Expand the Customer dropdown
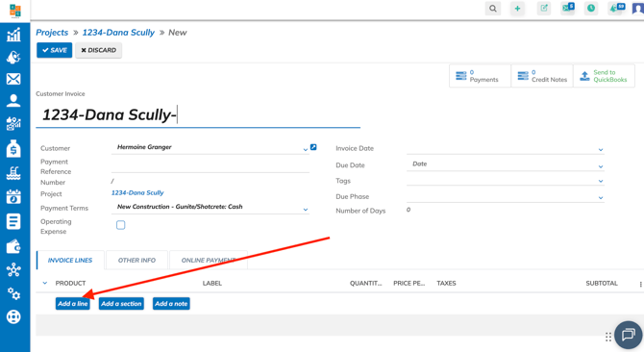This screenshot has height=352, width=644. point(305,149)
